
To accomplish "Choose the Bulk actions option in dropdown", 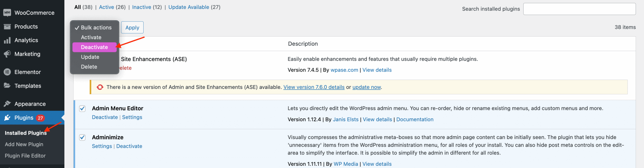I will click(x=94, y=28).
